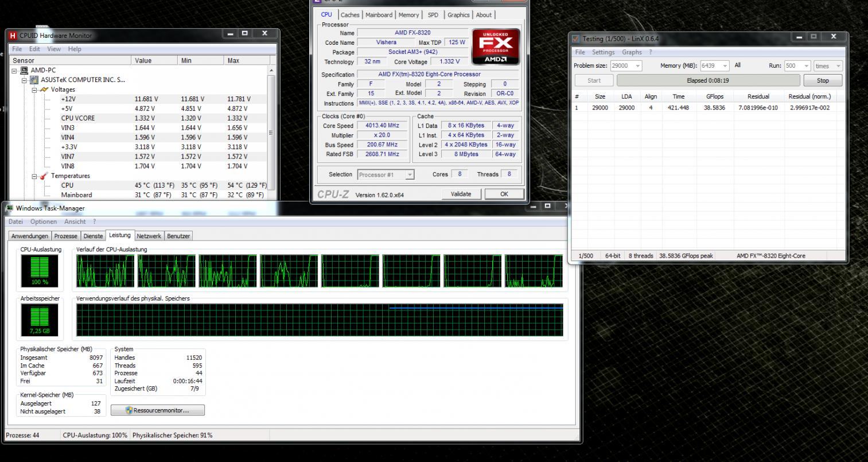Viewport: 868px width, 462px height.
Task: Open Settings menu in LinX
Action: pyautogui.click(x=603, y=52)
